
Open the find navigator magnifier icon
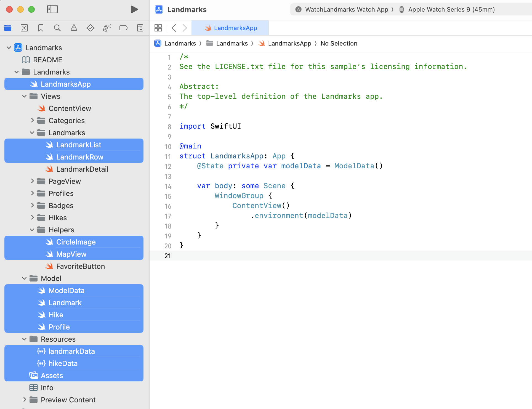(57, 28)
